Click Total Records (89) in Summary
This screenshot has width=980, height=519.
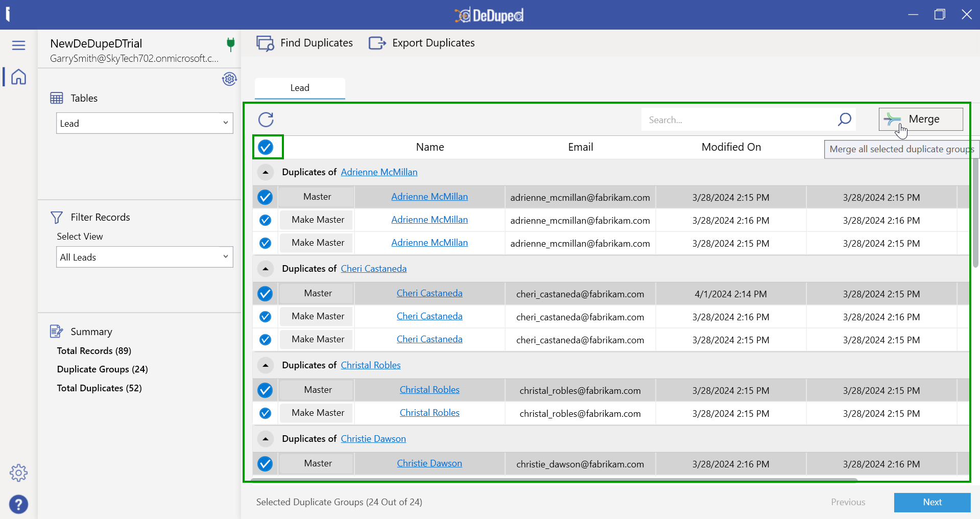click(94, 351)
